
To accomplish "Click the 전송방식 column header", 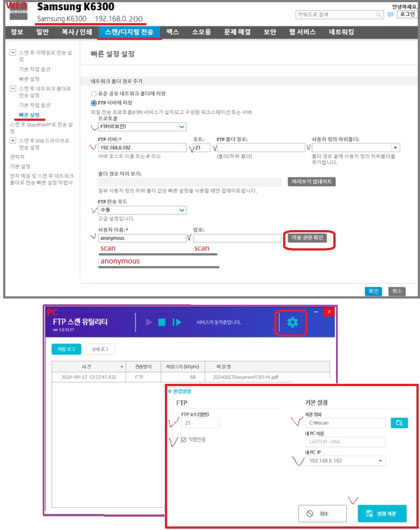I will 144,367.
